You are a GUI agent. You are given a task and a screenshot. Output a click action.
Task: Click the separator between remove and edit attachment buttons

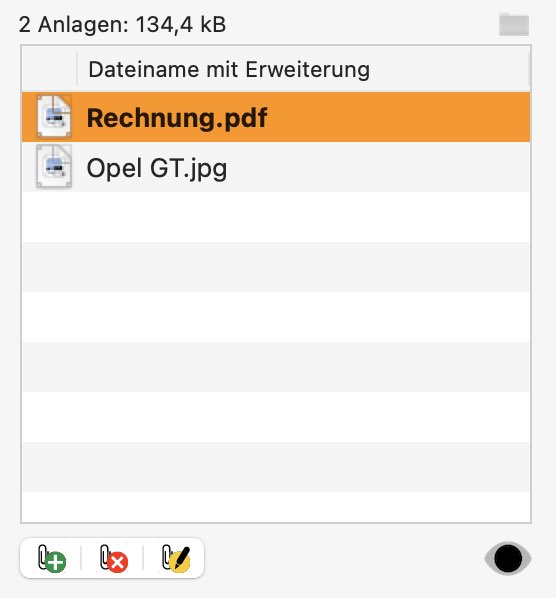click(143, 558)
